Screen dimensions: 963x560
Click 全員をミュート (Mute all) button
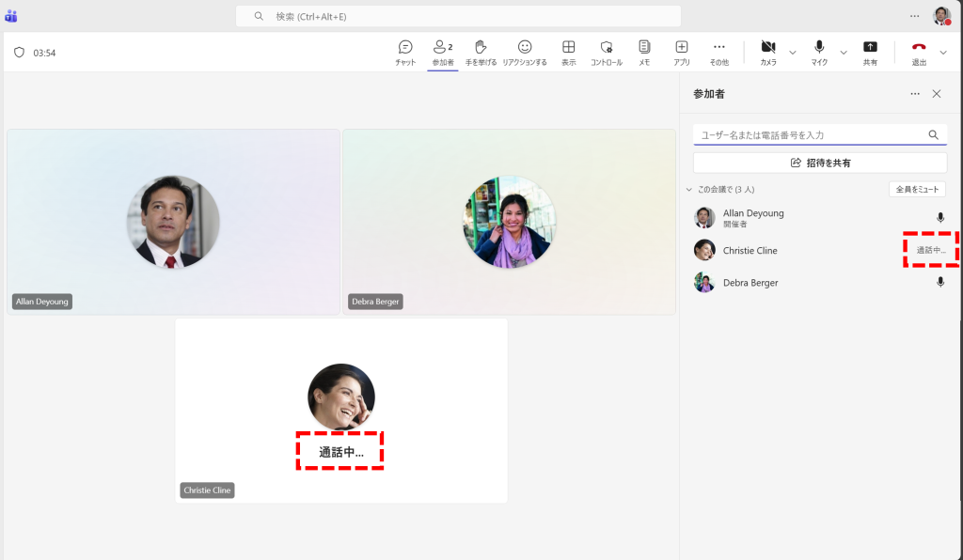[916, 190]
